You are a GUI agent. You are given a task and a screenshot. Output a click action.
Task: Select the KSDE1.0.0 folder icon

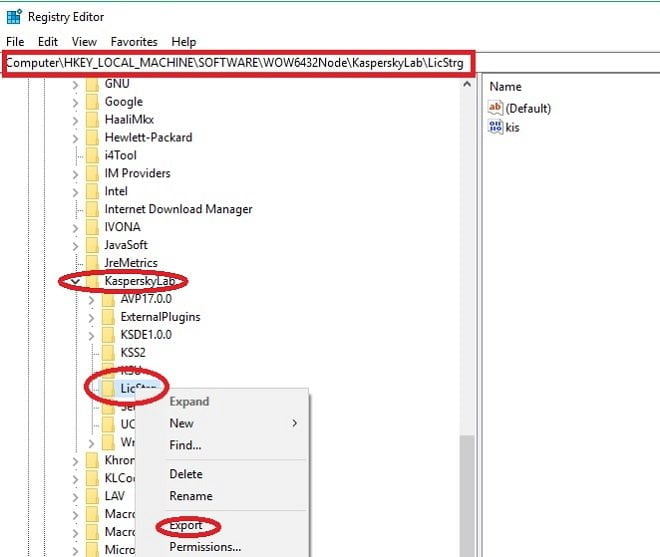(109, 335)
